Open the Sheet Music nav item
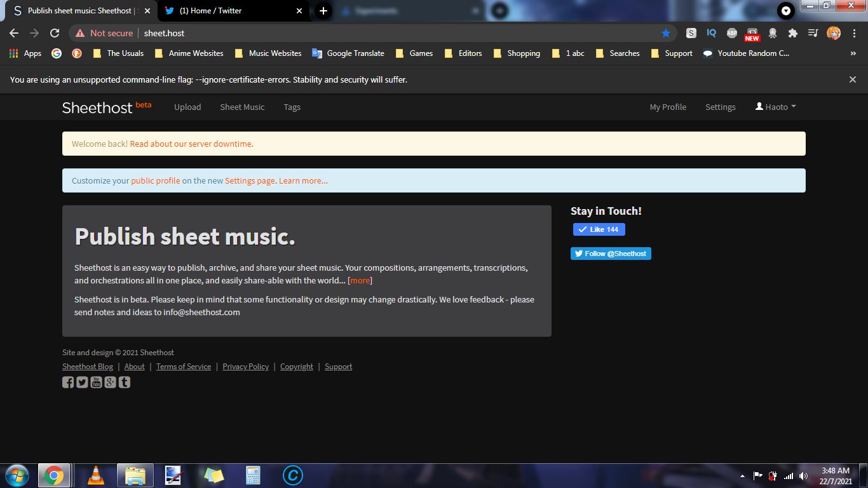Viewport: 868px width, 488px height. click(x=242, y=107)
